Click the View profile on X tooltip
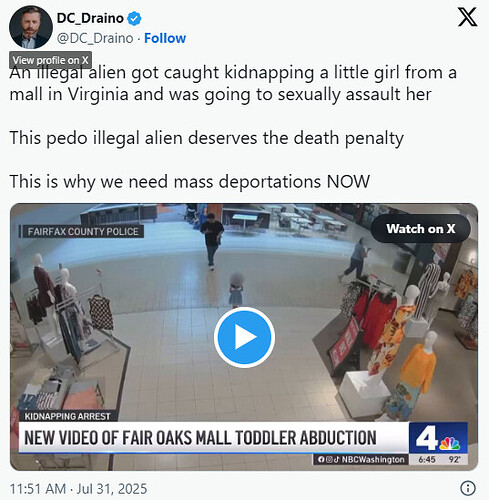Viewport: 489px width, 500px height. click(x=50, y=60)
